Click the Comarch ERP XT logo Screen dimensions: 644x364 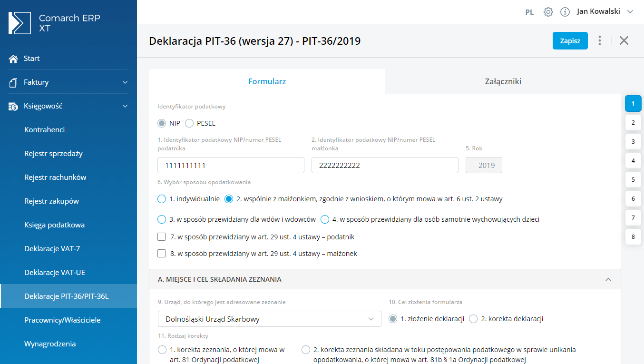click(20, 23)
